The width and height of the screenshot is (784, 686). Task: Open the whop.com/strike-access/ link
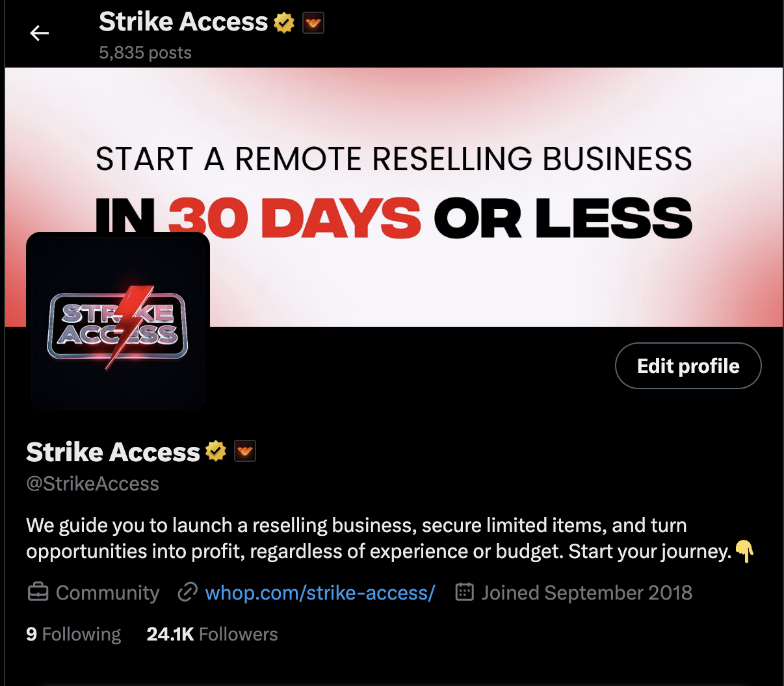point(320,592)
